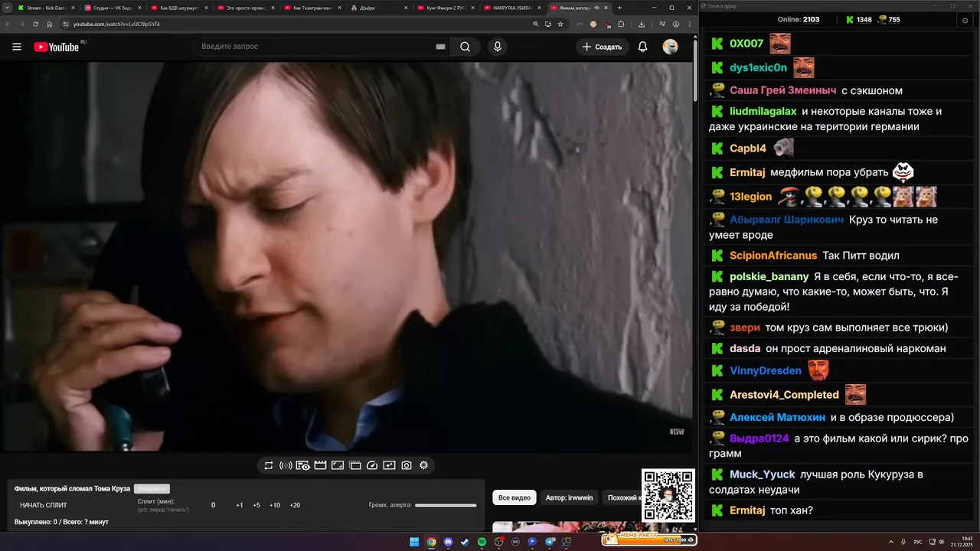Viewport: 980px width, 551px height.
Task: Start voice search with the microphone
Action: pyautogui.click(x=498, y=47)
